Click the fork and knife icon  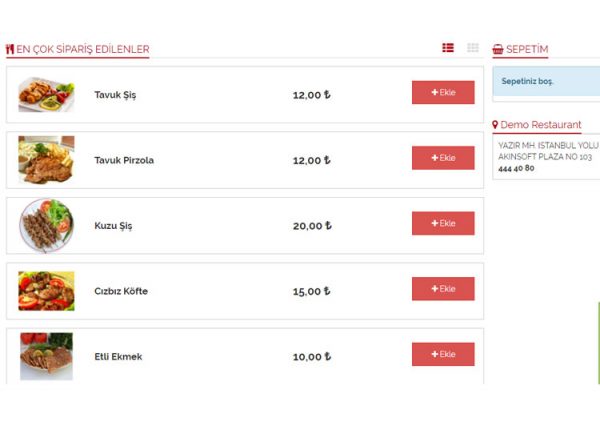tap(10, 49)
